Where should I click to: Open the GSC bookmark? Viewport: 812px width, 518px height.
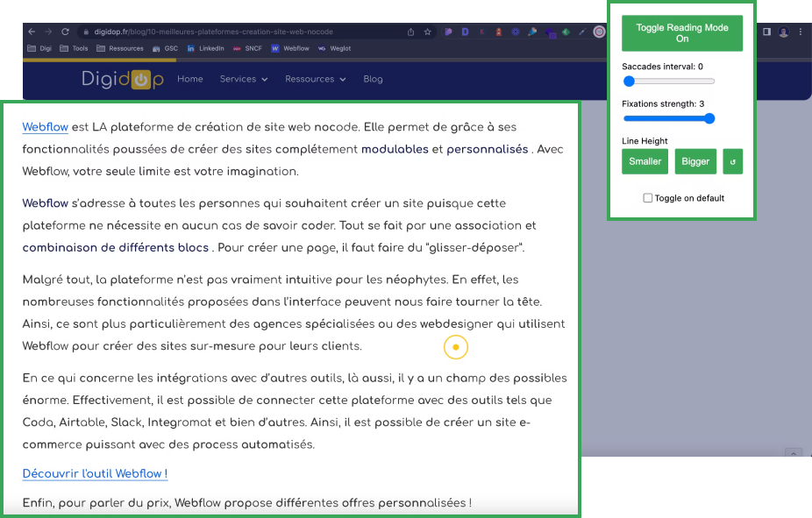[165, 48]
